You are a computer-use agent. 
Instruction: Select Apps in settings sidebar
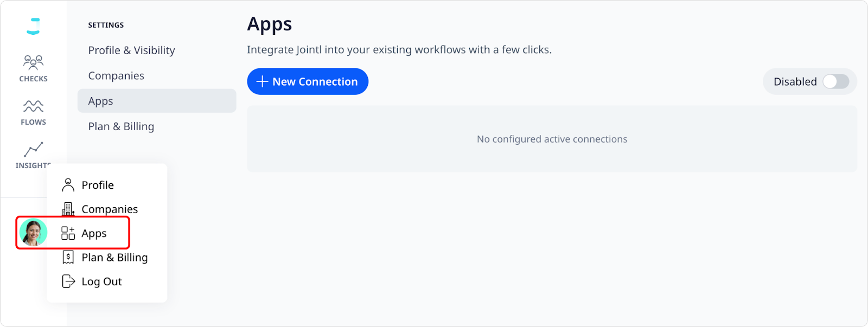pos(156,101)
